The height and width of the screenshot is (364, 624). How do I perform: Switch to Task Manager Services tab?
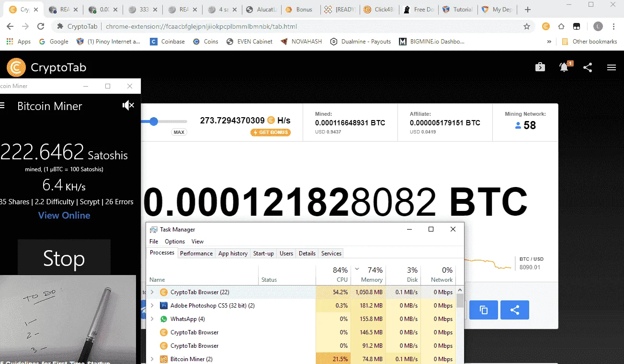(331, 254)
